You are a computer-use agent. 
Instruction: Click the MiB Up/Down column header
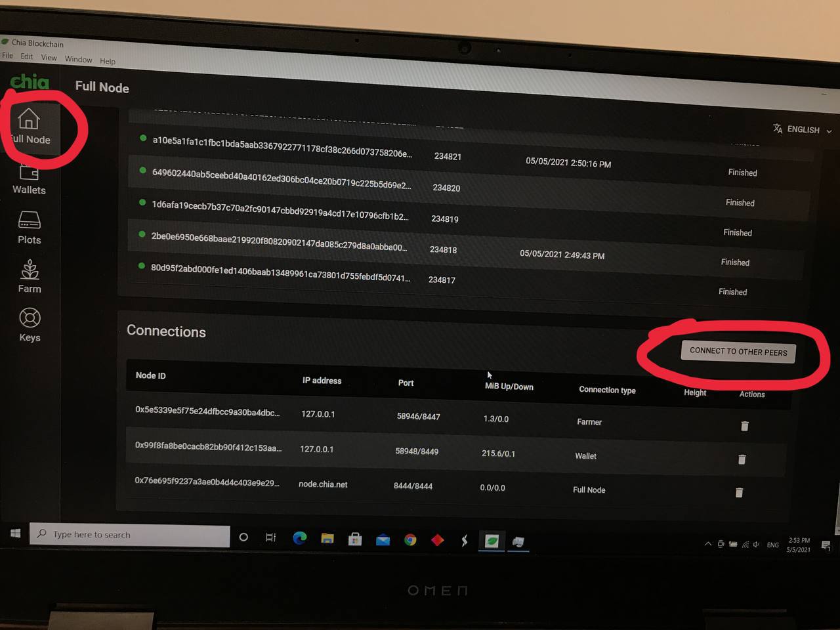click(509, 386)
